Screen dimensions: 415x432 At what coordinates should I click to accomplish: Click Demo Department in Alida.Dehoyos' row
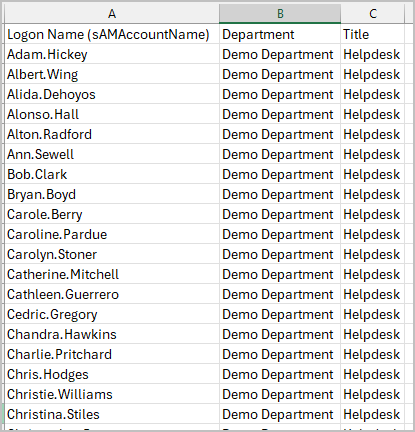[280, 94]
